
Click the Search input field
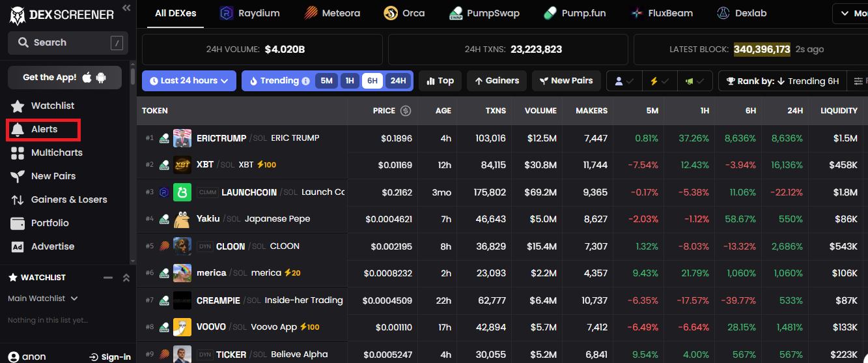coord(68,42)
